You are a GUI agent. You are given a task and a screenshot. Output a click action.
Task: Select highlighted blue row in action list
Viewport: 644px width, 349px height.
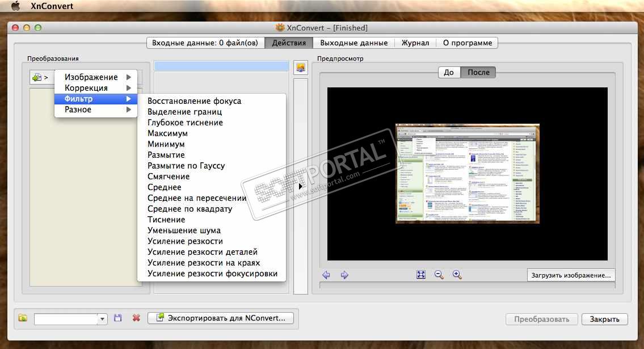(222, 66)
